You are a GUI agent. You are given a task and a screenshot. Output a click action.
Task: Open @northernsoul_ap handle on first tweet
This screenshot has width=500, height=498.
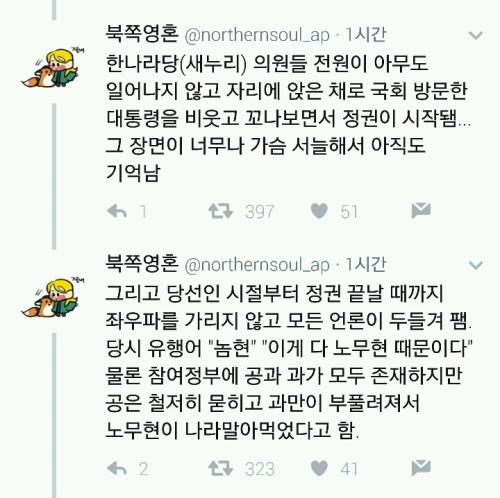[257, 35]
